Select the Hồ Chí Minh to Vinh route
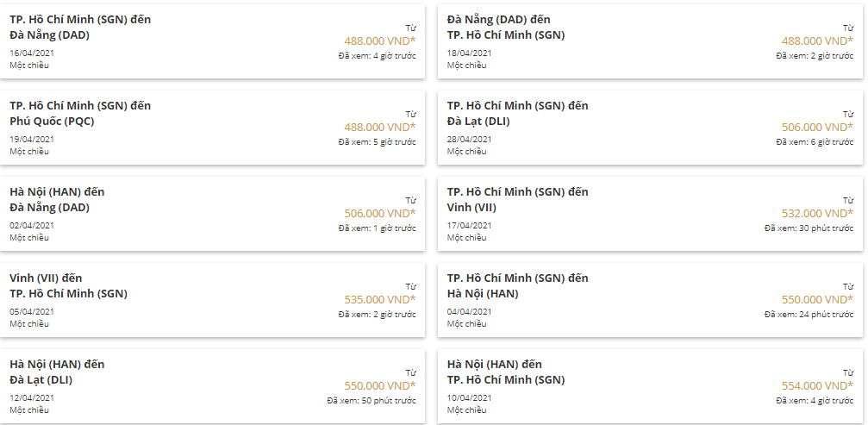The image size is (868, 425). pos(517,199)
